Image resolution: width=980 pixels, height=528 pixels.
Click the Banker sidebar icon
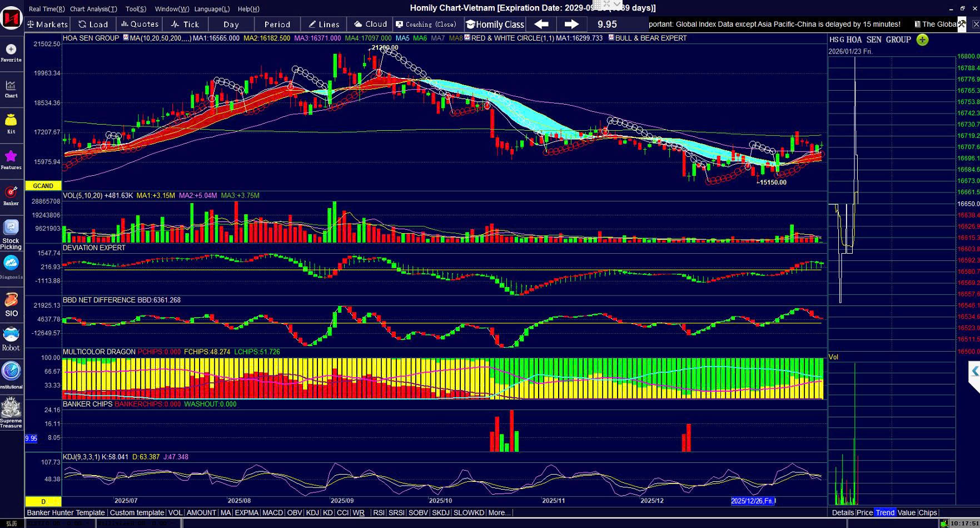point(11,195)
